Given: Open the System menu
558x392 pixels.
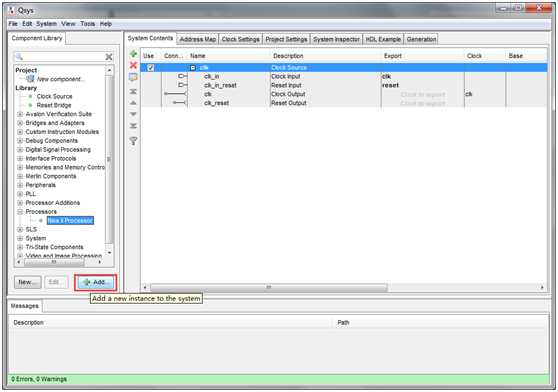Looking at the screenshot, I should pos(46,24).
